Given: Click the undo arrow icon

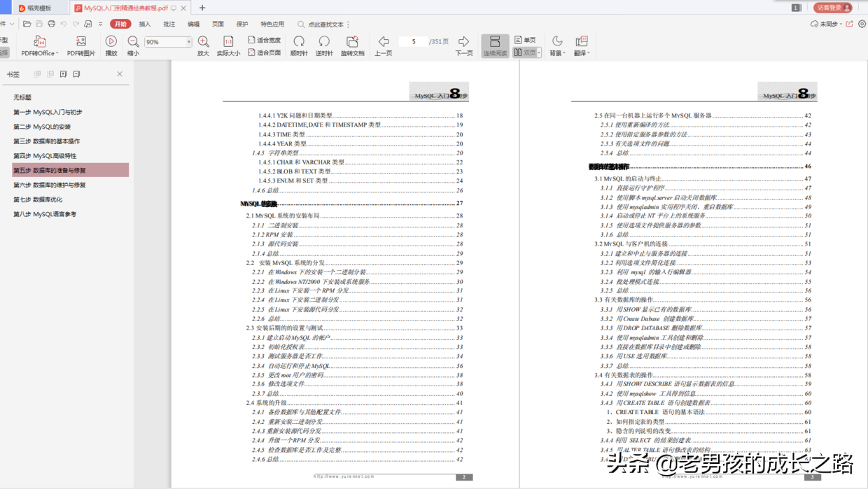Looking at the screenshot, I should [x=64, y=24].
